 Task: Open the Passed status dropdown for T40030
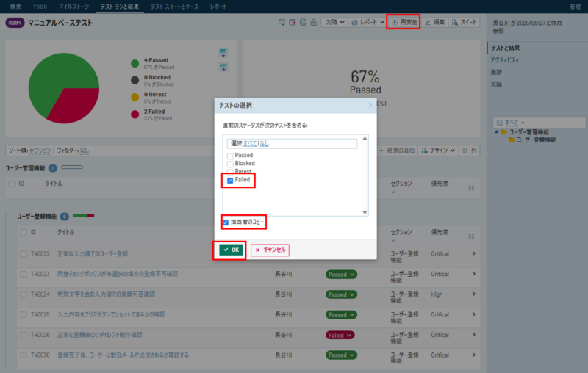pyautogui.click(x=341, y=355)
